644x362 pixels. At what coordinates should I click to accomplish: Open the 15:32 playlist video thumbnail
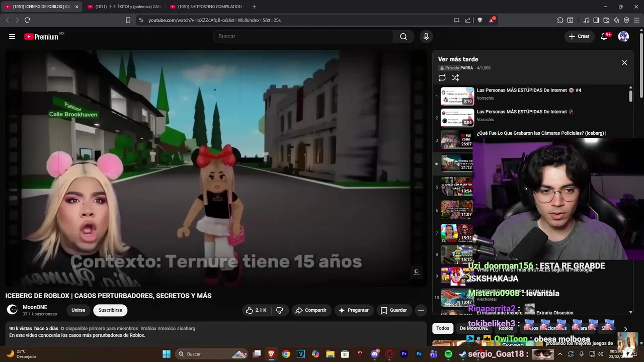[x=457, y=233]
